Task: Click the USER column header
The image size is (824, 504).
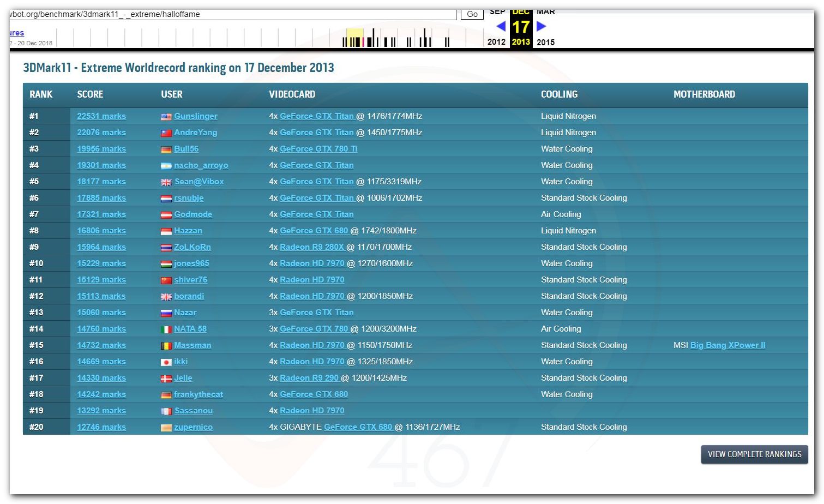Action: (172, 94)
